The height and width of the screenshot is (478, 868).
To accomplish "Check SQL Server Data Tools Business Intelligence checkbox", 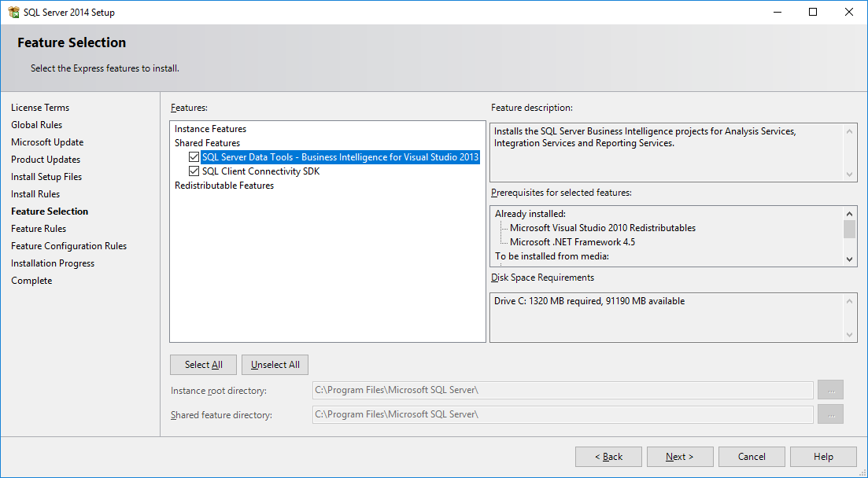I will (194, 157).
